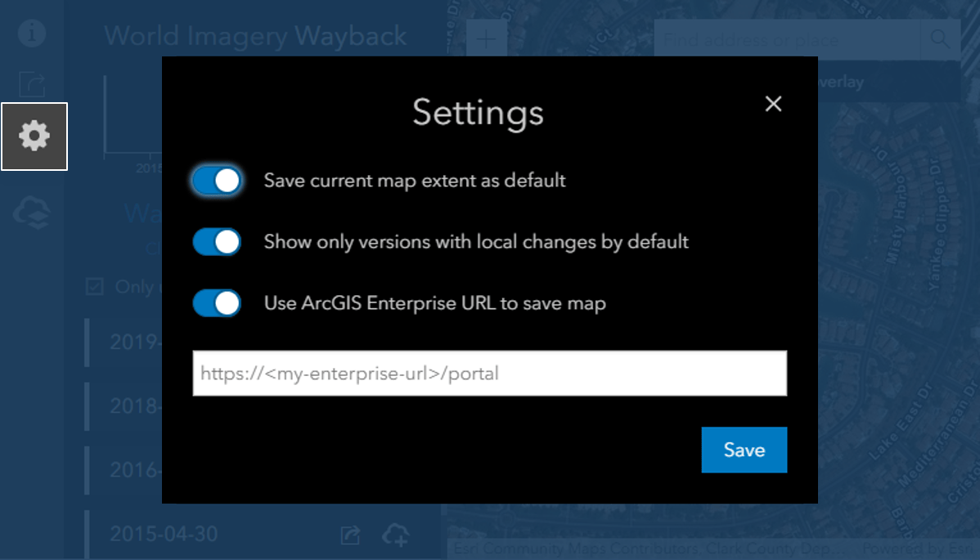980x560 pixels.
Task: Click the Enterprise URL input field
Action: 489,373
